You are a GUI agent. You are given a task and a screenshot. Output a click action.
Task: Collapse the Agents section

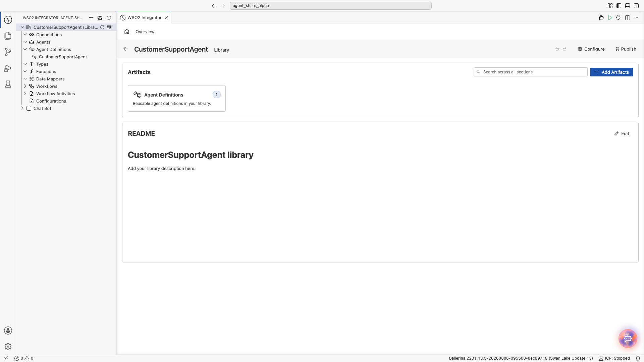(25, 42)
